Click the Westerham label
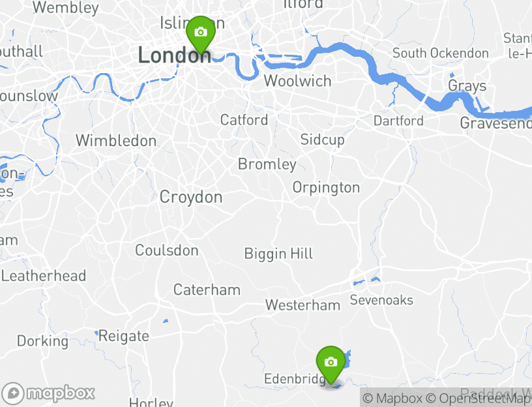532x407 pixels. pyautogui.click(x=303, y=305)
